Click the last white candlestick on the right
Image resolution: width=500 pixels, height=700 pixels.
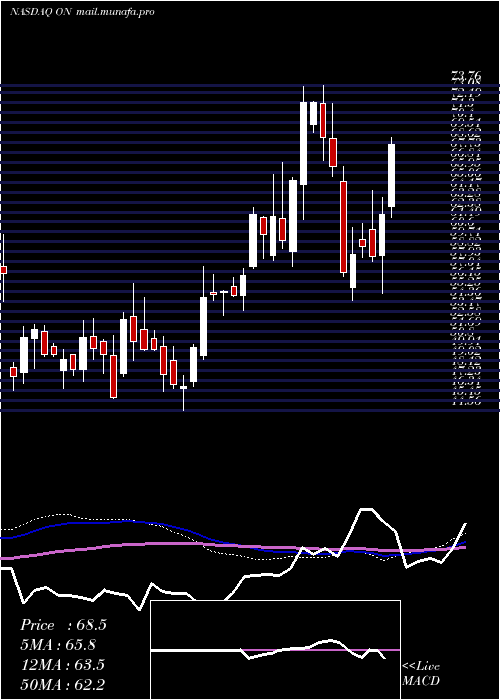pos(392,175)
